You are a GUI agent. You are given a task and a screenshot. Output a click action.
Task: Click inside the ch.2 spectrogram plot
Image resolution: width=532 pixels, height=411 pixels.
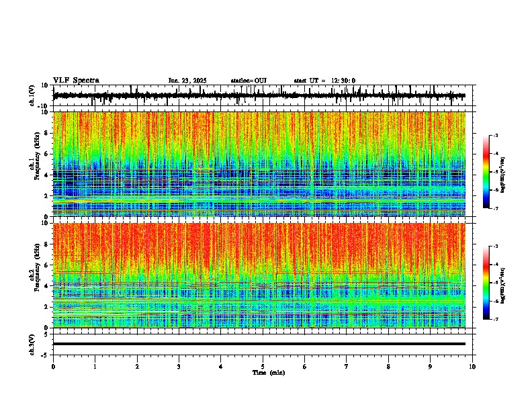[x=259, y=275]
